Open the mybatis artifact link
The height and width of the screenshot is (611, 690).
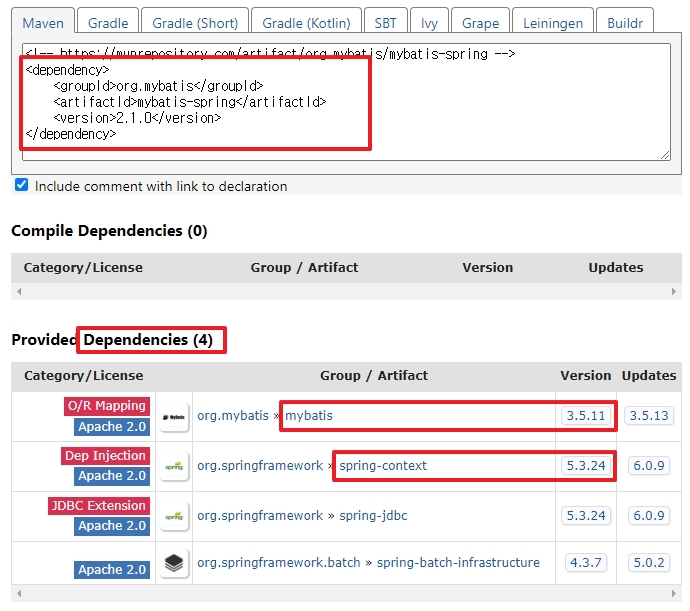(309, 416)
